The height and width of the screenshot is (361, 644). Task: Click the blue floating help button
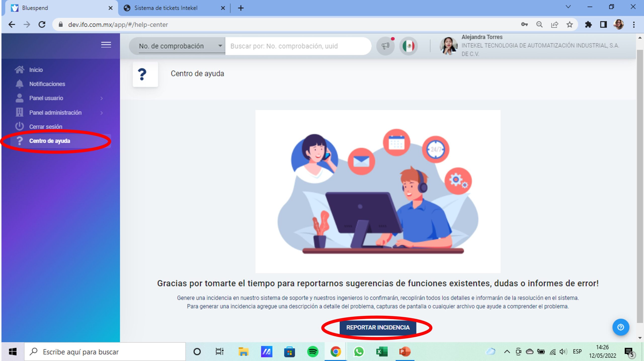click(620, 327)
